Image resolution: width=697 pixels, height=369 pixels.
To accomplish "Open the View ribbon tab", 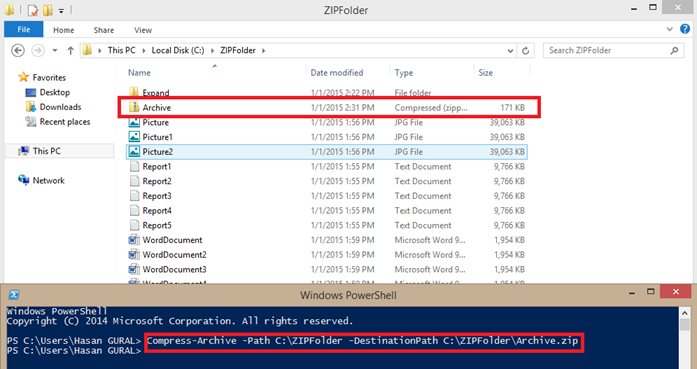I will point(143,30).
